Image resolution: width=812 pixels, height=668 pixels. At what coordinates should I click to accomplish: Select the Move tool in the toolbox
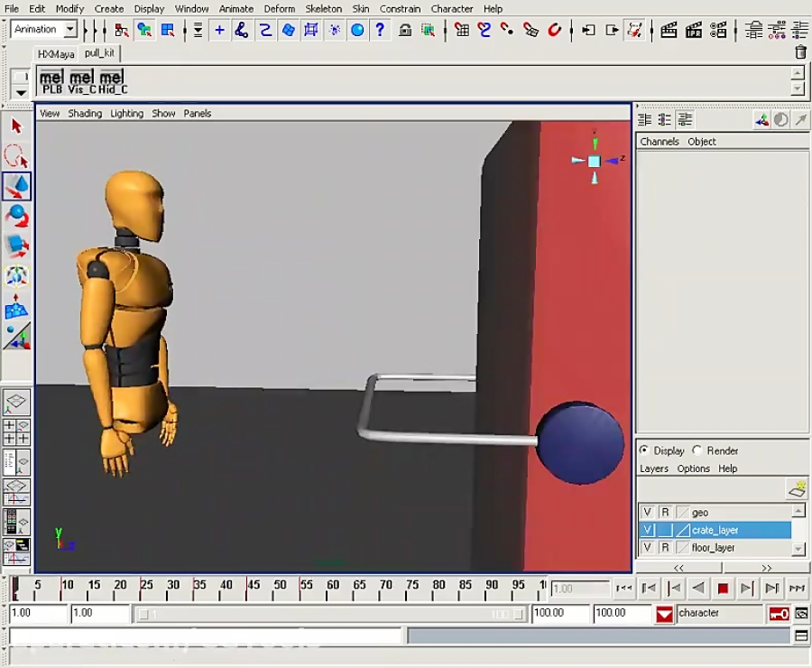(x=16, y=187)
